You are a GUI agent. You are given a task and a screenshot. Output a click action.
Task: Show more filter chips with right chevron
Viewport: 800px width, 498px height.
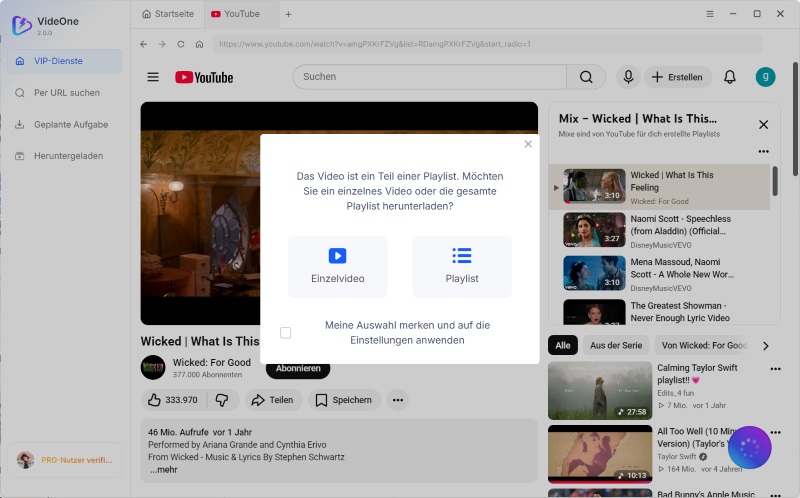point(765,346)
